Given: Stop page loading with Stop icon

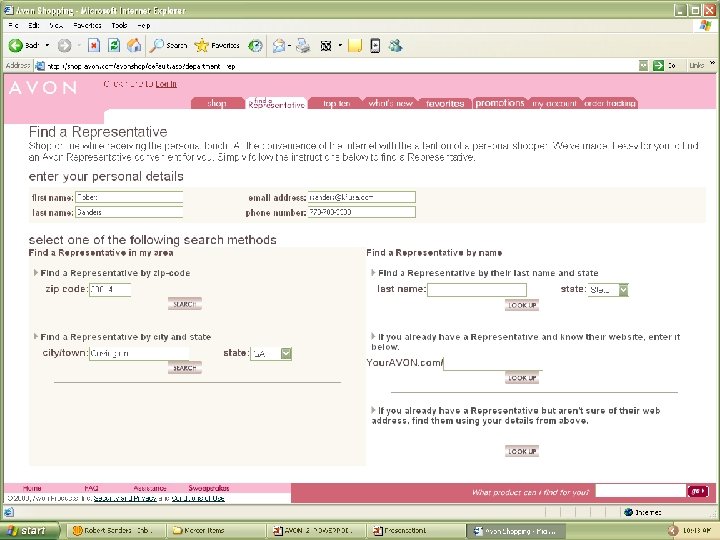Looking at the screenshot, I should pyautogui.click(x=94, y=45).
